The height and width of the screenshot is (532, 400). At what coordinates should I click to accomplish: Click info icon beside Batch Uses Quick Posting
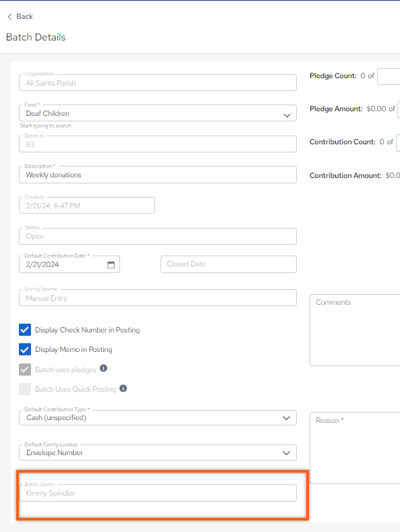(x=123, y=388)
